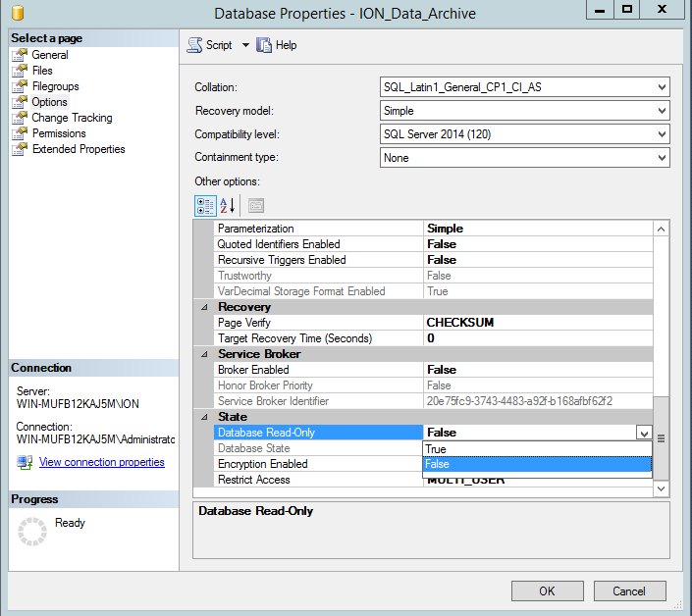Collapse the Service Broker category
The image size is (692, 616).
pyautogui.click(x=204, y=354)
